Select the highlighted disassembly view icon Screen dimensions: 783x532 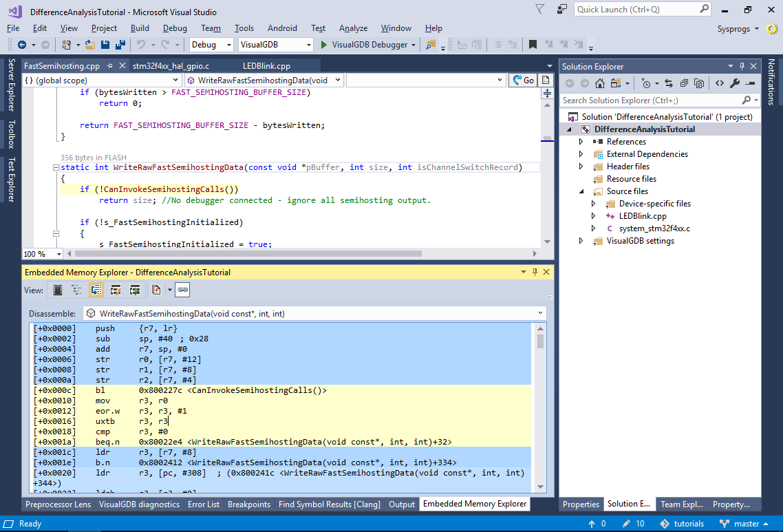pyautogui.click(x=96, y=290)
